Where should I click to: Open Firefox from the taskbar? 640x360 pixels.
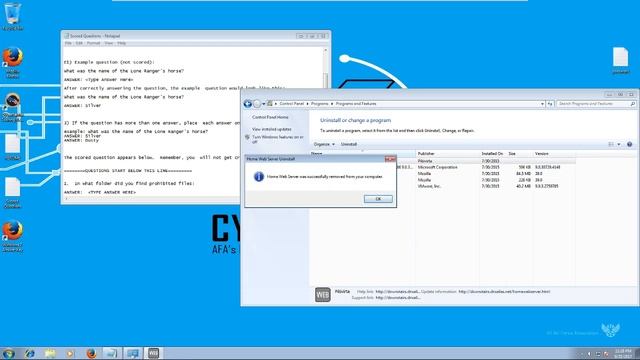(x=91, y=353)
